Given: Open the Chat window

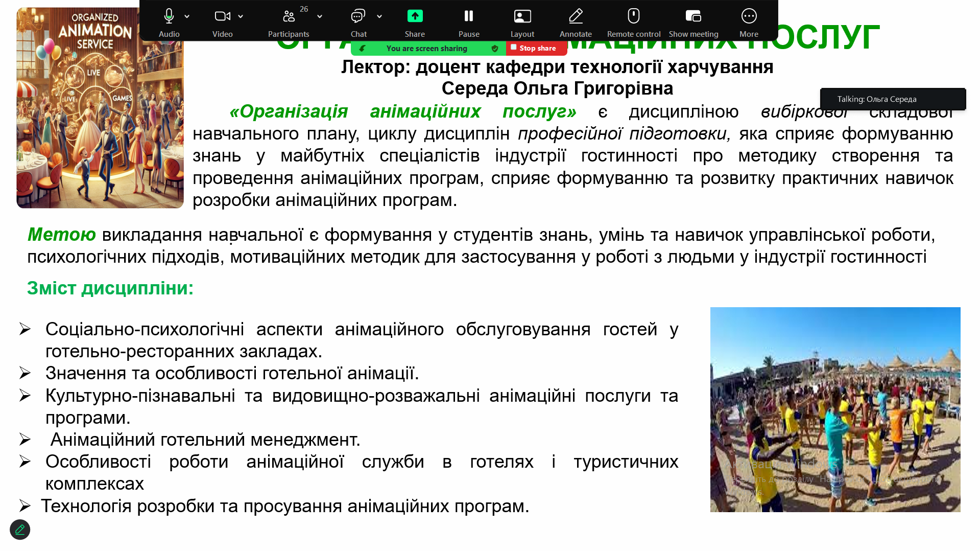Looking at the screenshot, I should click(358, 17).
